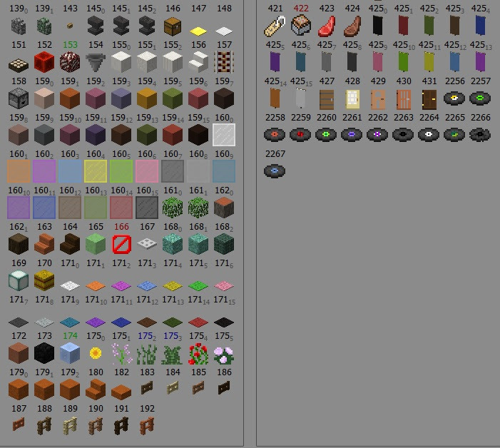This screenshot has width=500, height=448.
Task: Pick the dark oak door icon 431
Action: click(429, 99)
